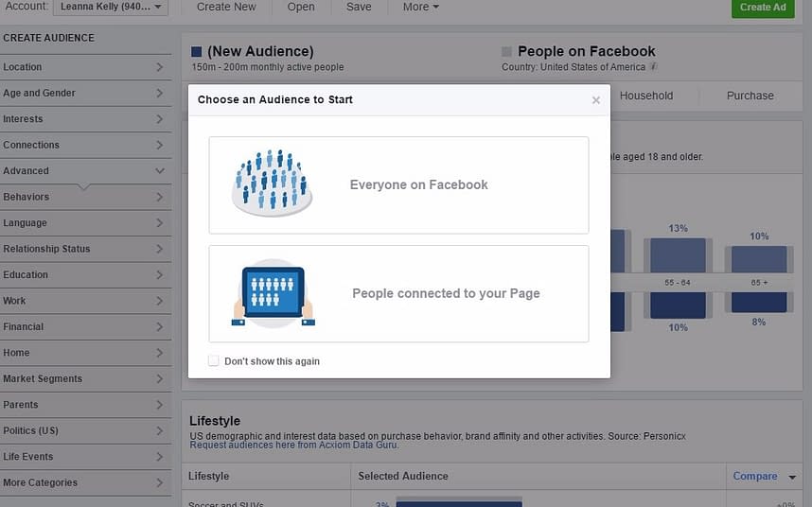The width and height of the screenshot is (812, 507).
Task: Click Open in the top bar
Action: pos(301,8)
